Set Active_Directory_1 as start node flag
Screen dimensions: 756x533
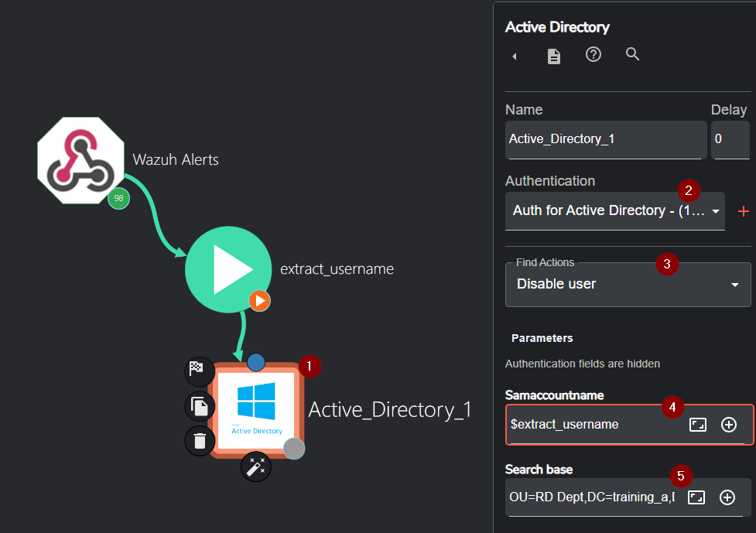pyautogui.click(x=200, y=371)
